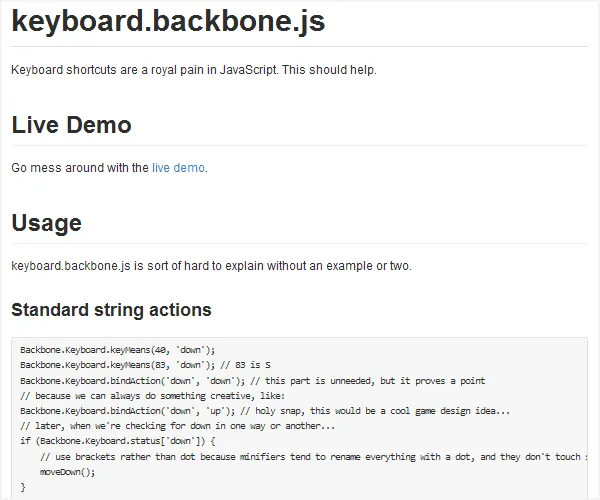The image size is (600, 500).
Task: Click the bindAction('down', 'down') code statement
Action: (128, 381)
